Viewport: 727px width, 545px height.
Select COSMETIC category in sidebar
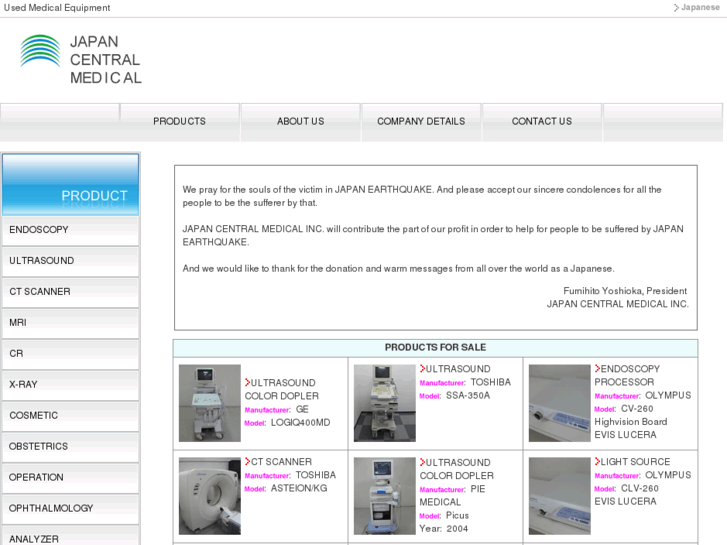(70, 416)
